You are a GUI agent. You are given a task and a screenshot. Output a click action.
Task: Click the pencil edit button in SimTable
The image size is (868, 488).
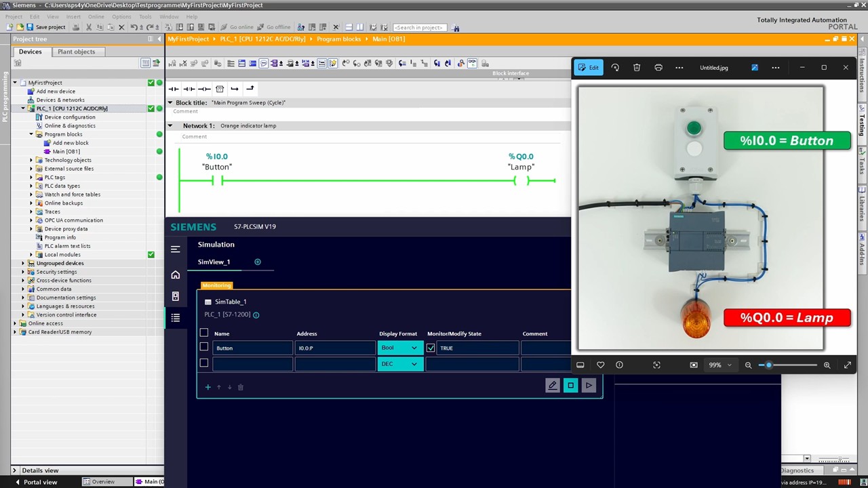[552, 386]
